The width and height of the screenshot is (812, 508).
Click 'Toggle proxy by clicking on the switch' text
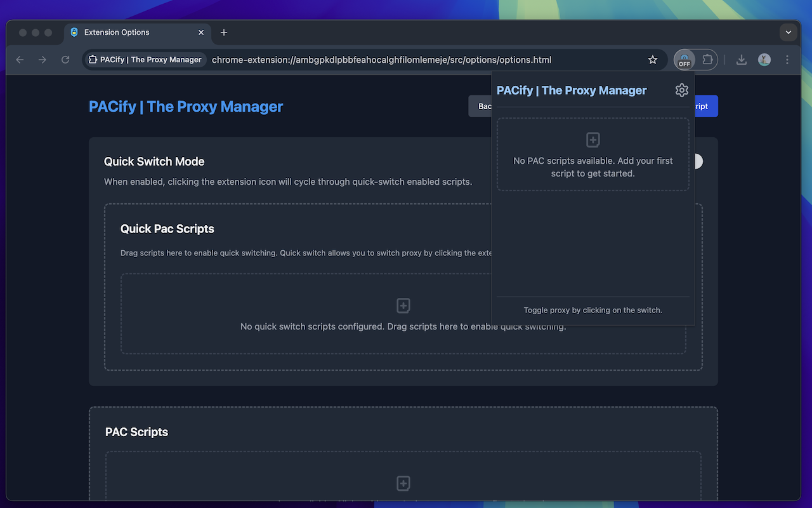(x=593, y=311)
